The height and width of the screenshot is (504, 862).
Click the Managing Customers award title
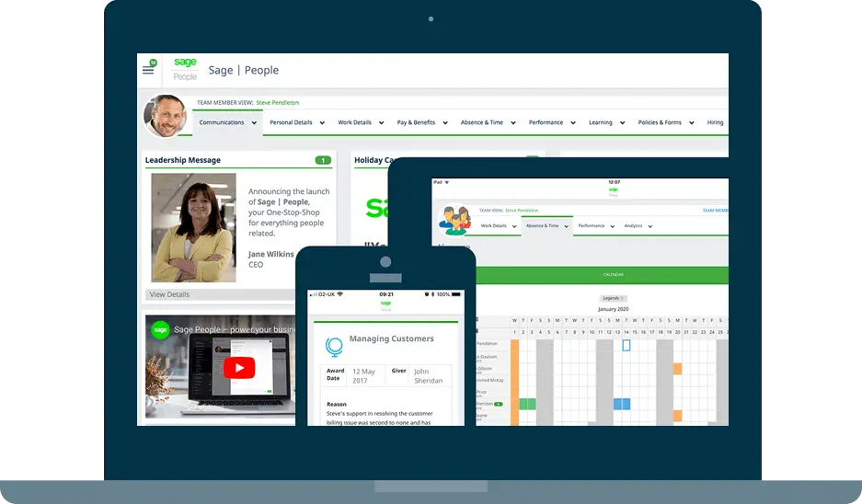[x=391, y=339]
